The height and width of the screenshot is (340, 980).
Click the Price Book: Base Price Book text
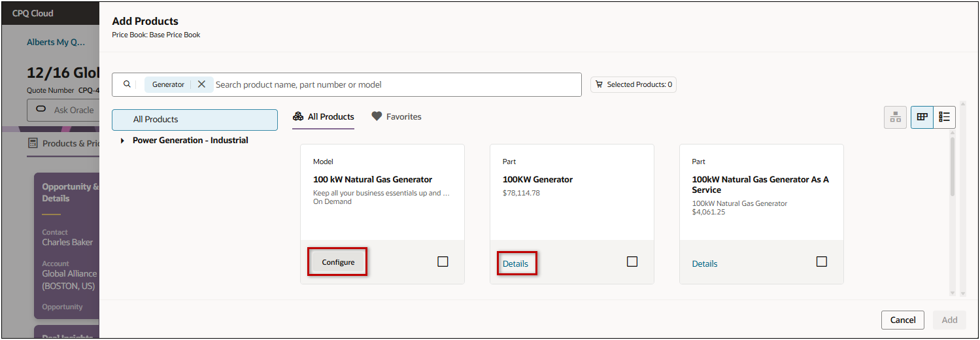[x=156, y=35]
